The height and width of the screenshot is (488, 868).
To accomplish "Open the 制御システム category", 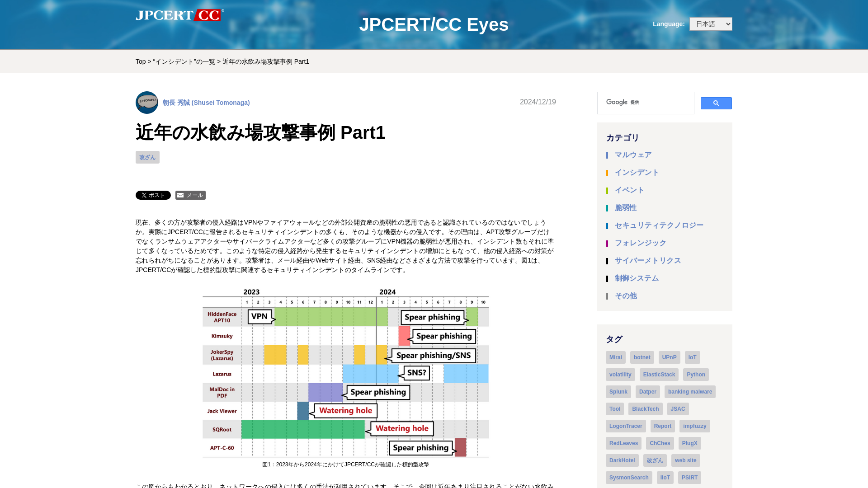I will point(637,278).
